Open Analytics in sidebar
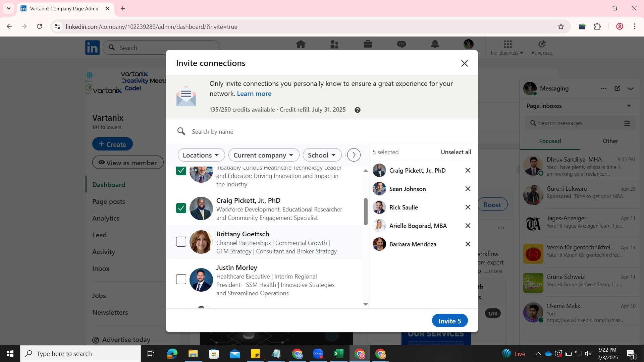The image size is (644, 362). point(106,218)
